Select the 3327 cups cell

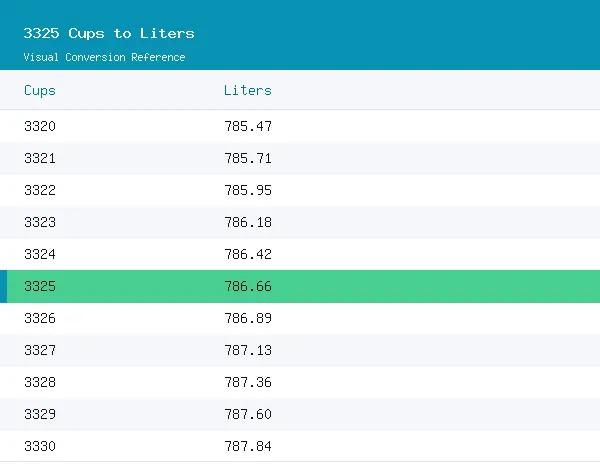(x=40, y=350)
